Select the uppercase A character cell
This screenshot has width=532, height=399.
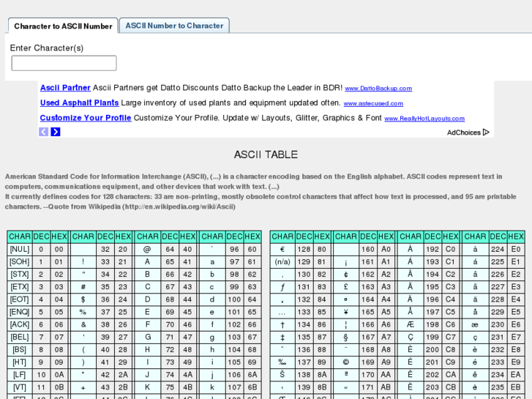pos(147,262)
